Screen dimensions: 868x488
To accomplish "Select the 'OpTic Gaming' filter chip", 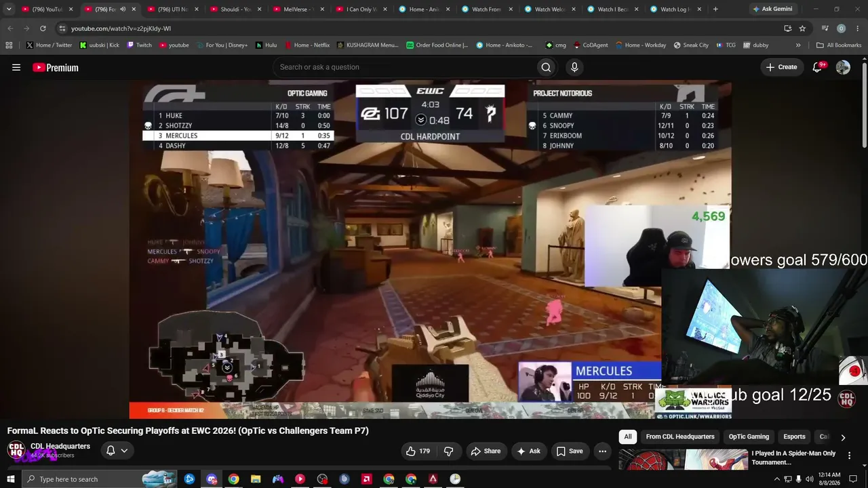I will [749, 437].
